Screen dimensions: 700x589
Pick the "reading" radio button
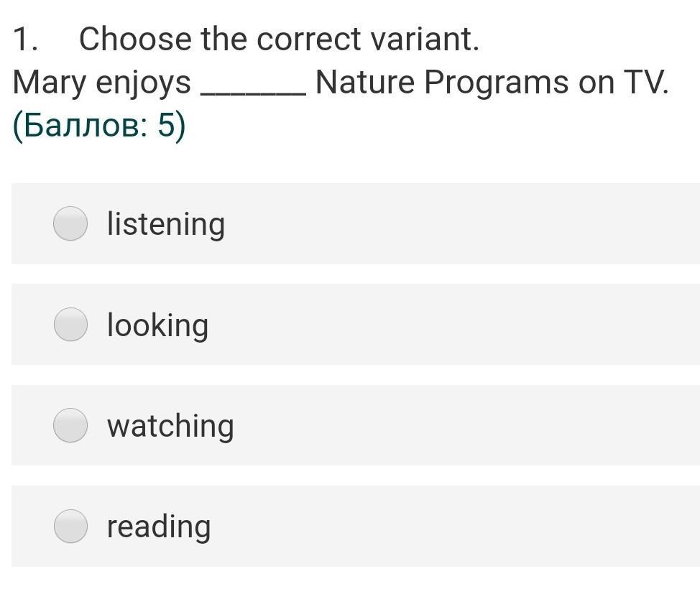pos(70,526)
